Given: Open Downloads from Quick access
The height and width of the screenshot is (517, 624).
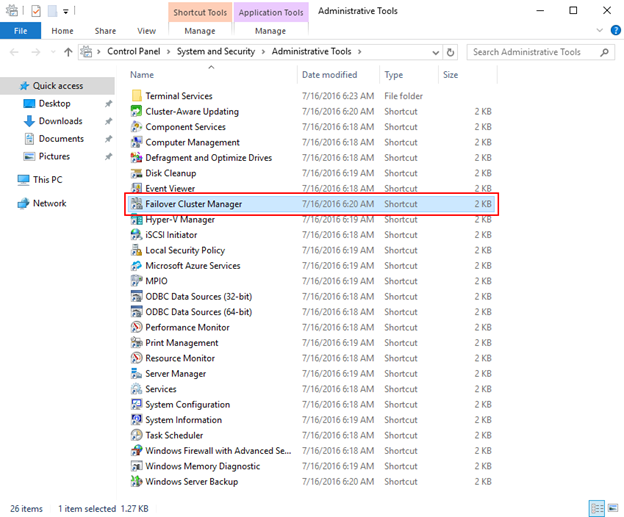Looking at the screenshot, I should click(x=60, y=121).
